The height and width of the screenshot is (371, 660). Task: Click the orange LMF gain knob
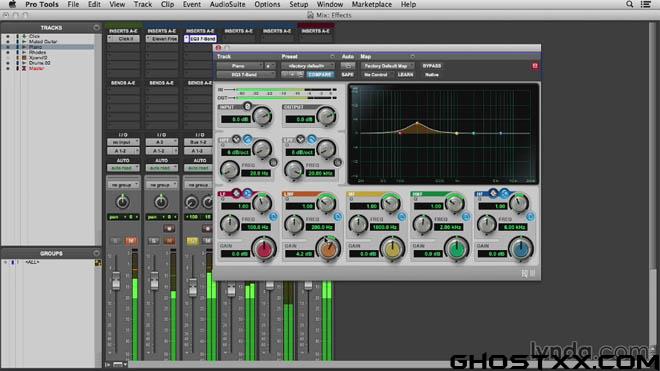328,249
